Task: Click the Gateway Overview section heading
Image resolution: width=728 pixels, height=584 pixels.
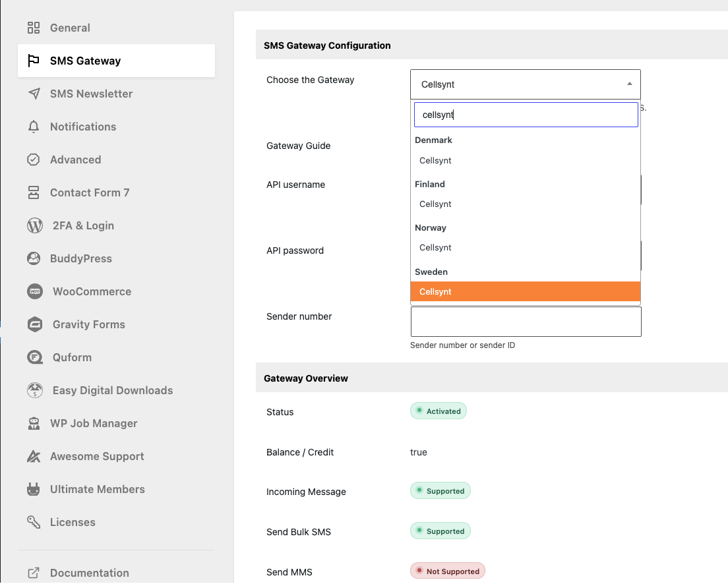Action: 306,378
